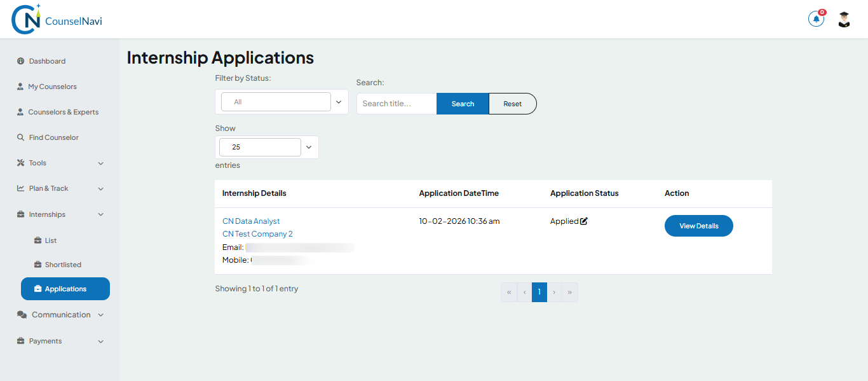
Task: Click the last-page pagination control
Action: 569,292
